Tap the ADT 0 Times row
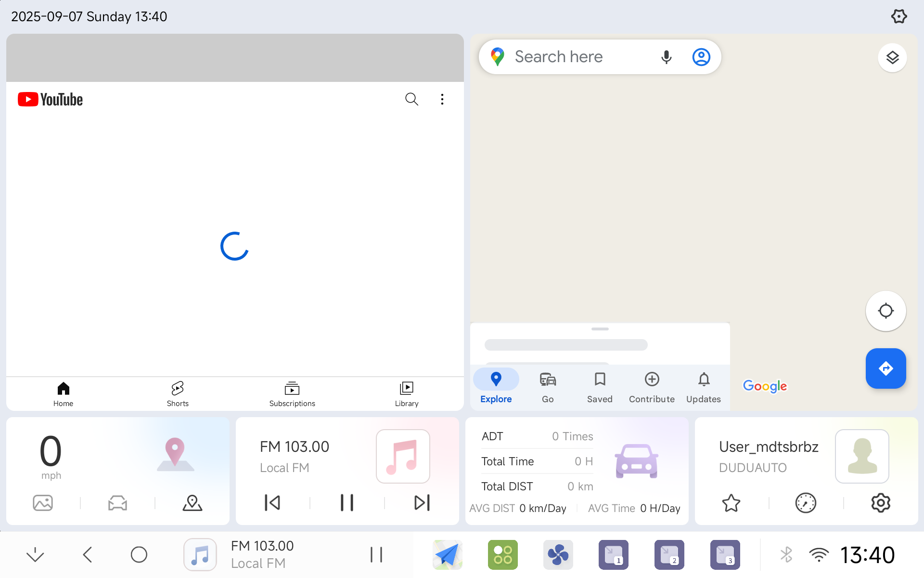Viewport: 924px width, 578px height. (537, 436)
